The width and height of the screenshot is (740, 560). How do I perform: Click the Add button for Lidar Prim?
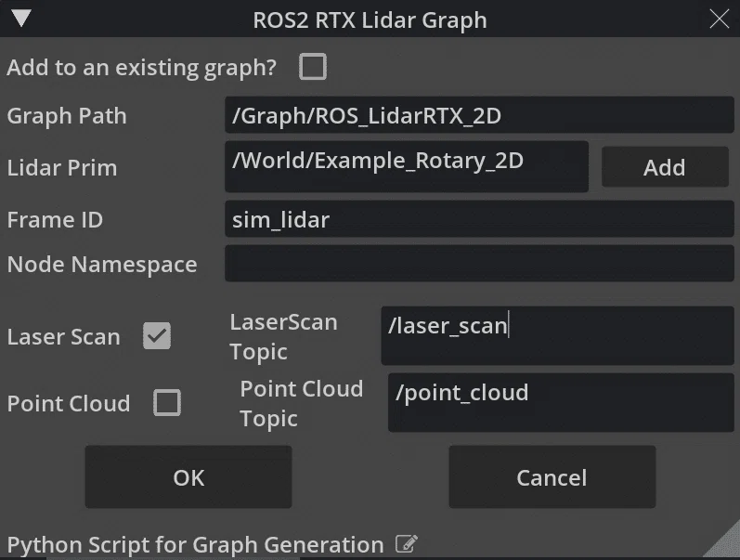tap(665, 167)
